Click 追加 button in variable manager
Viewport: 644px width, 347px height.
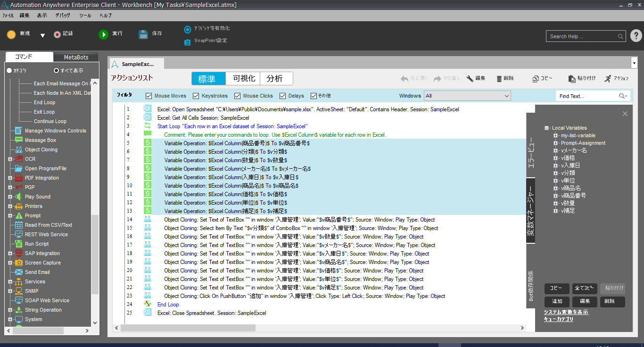(557, 302)
